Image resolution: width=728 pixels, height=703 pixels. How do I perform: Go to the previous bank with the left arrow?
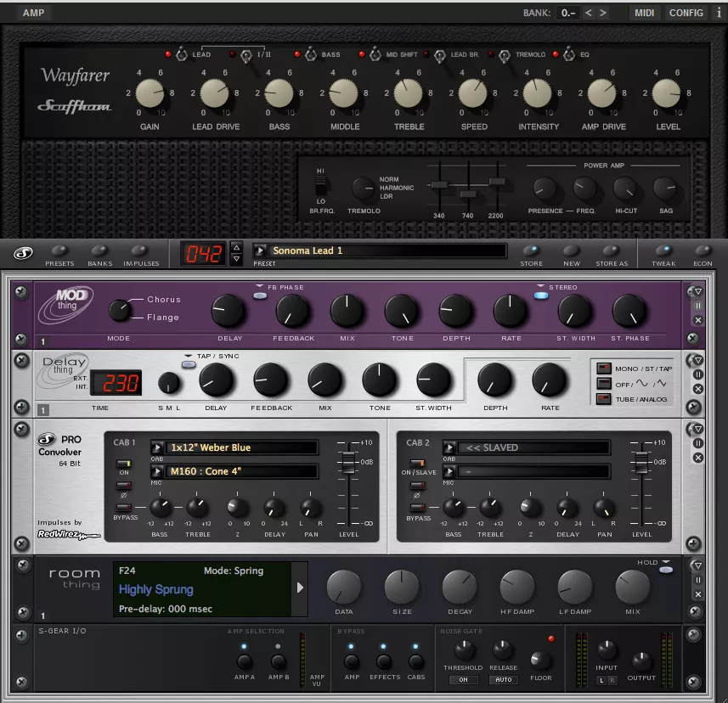tap(588, 13)
